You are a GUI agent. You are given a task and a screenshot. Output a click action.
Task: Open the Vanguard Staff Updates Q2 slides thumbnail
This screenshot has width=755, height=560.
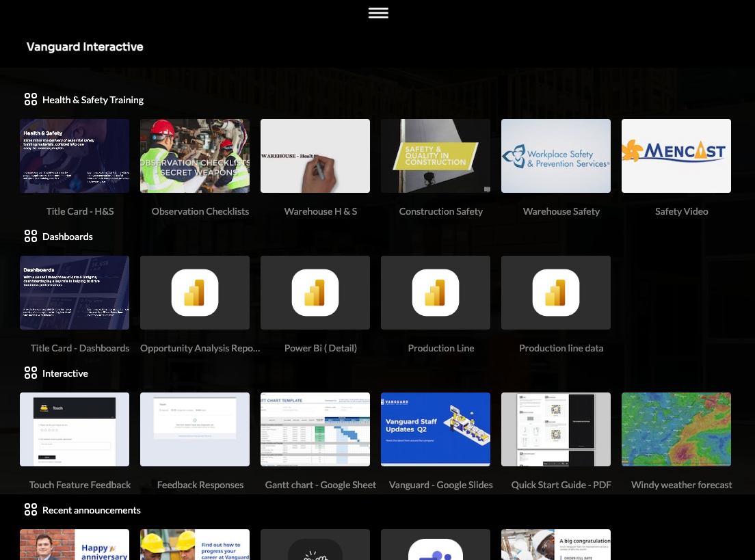[x=436, y=429]
